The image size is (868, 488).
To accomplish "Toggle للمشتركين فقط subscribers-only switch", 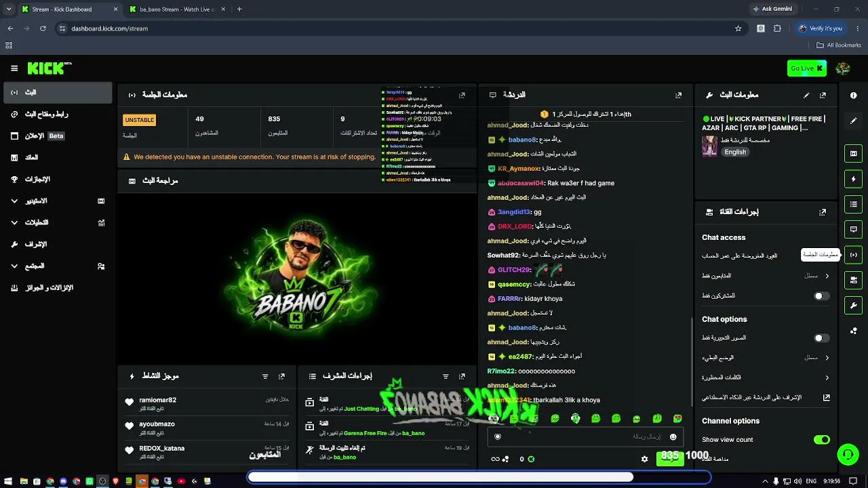I will click(x=821, y=296).
